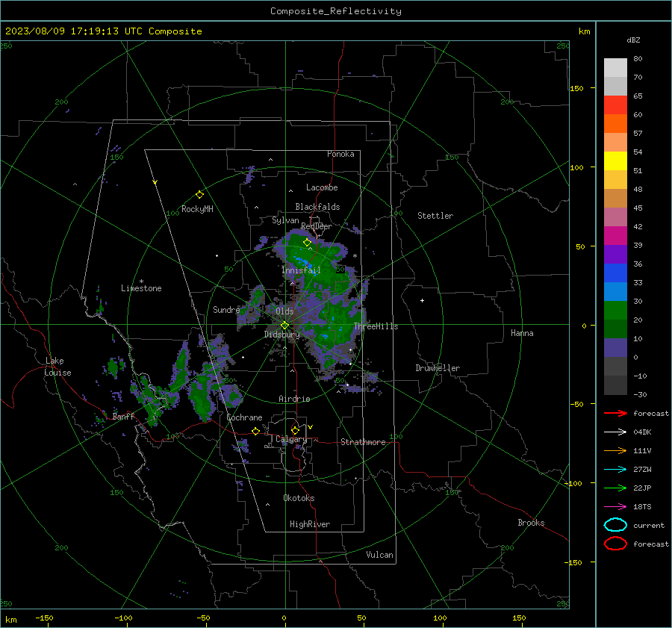Click the Olds town label
The height and width of the screenshot is (628, 672).
click(284, 311)
